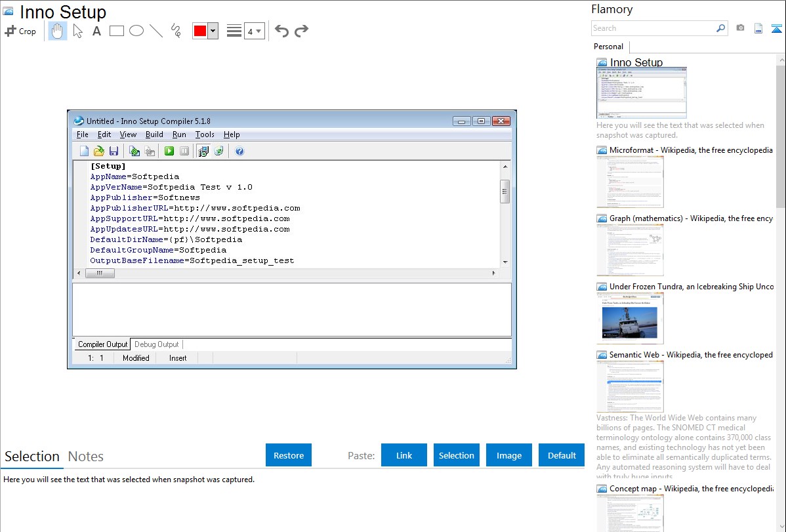This screenshot has width=786, height=532.
Task: Click the Flamory Search input field
Action: (x=653, y=28)
